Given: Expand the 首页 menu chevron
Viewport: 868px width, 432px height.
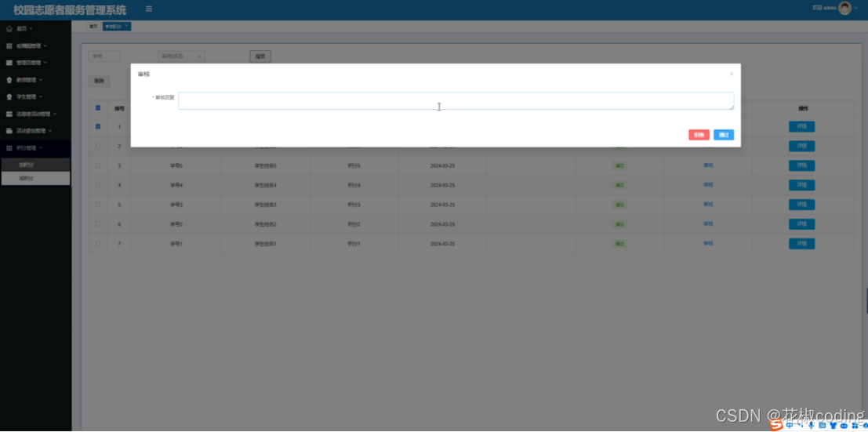Looking at the screenshot, I should click(x=31, y=28).
